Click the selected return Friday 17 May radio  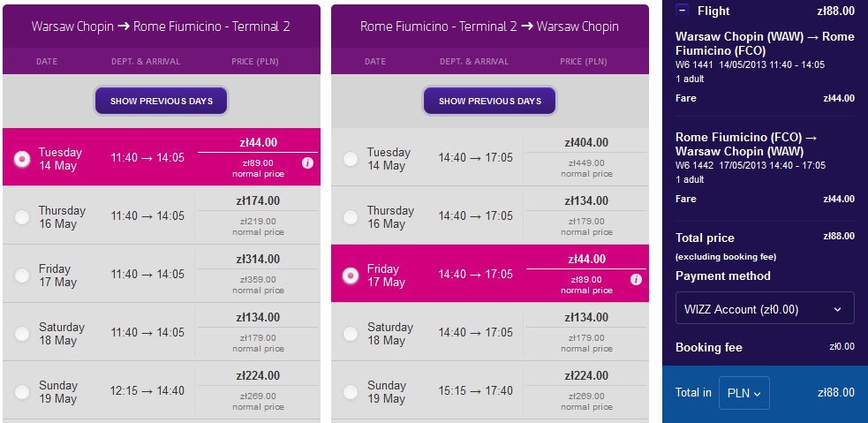[351, 276]
